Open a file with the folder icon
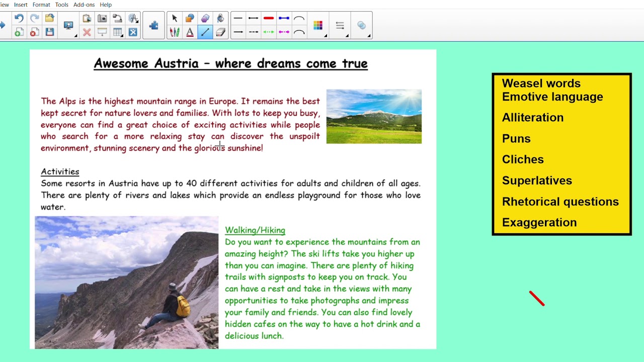Viewport: 644px width, 362px height. click(x=49, y=19)
